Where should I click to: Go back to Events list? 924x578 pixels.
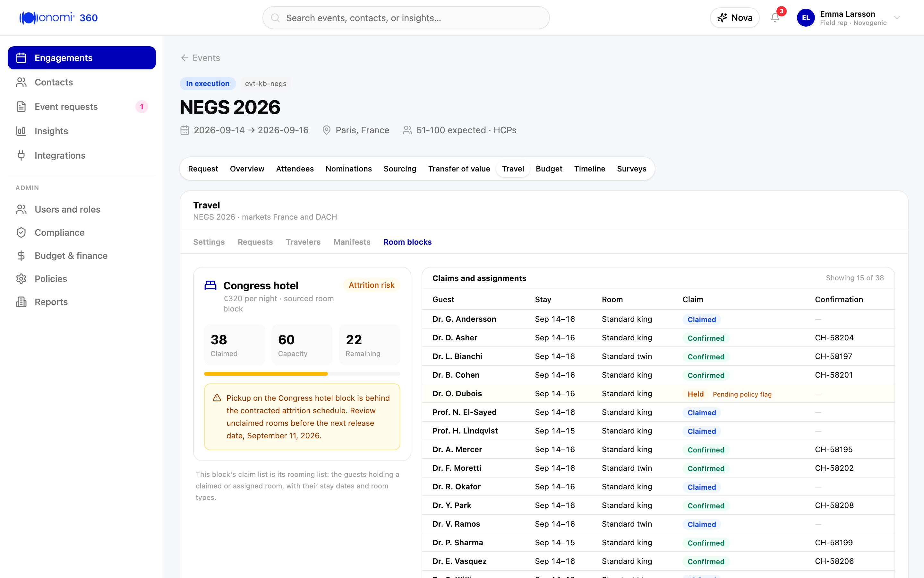coord(201,58)
